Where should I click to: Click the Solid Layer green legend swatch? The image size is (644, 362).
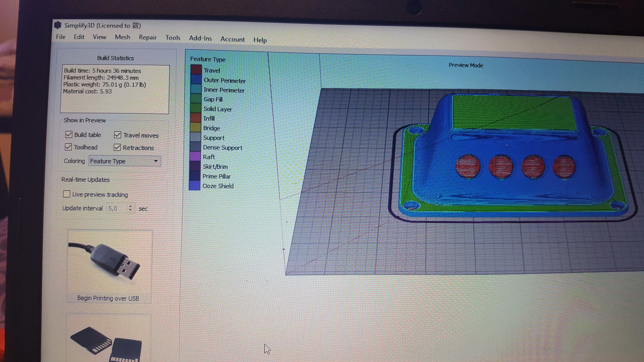pos(196,108)
